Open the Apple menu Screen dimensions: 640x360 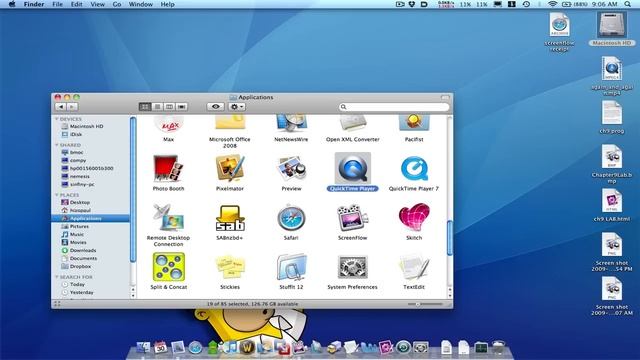click(12, 4)
